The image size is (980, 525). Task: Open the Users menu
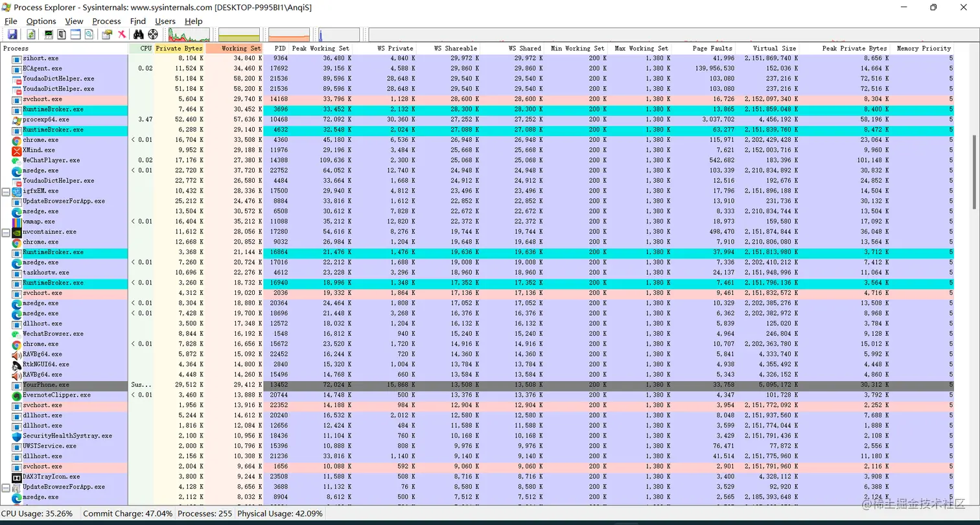coord(165,21)
